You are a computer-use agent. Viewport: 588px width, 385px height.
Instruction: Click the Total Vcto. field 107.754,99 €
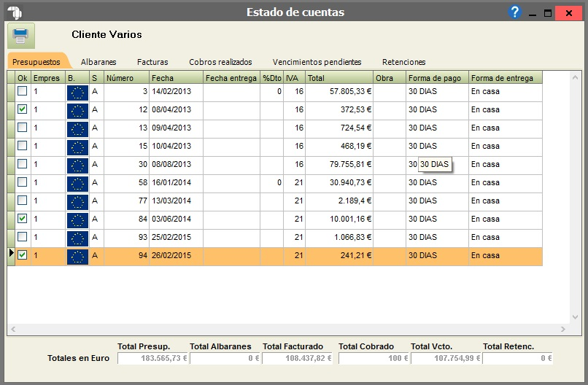point(446,358)
